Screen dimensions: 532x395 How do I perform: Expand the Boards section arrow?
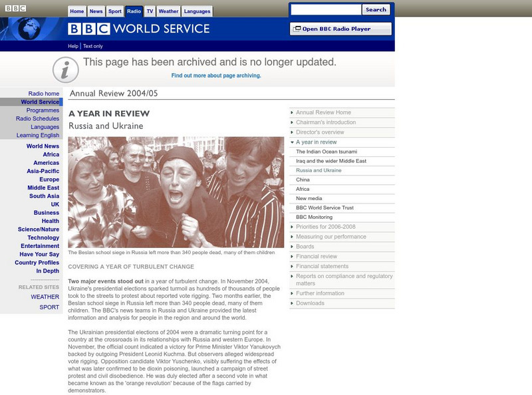(x=292, y=246)
